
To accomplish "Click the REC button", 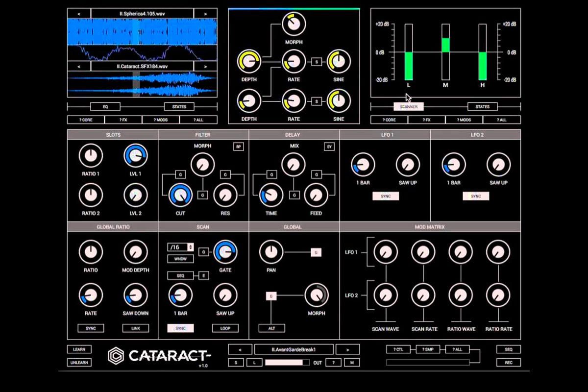I will [x=509, y=363].
